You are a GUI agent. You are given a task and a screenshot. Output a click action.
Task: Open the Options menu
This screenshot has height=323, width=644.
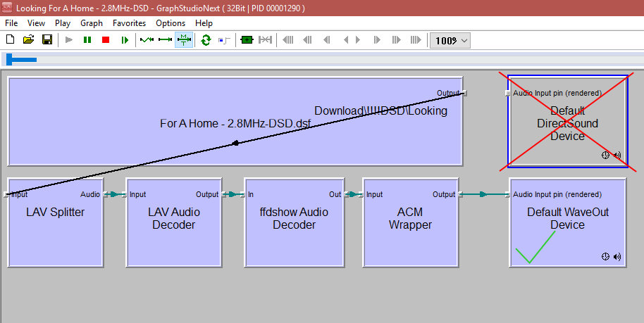coord(171,23)
